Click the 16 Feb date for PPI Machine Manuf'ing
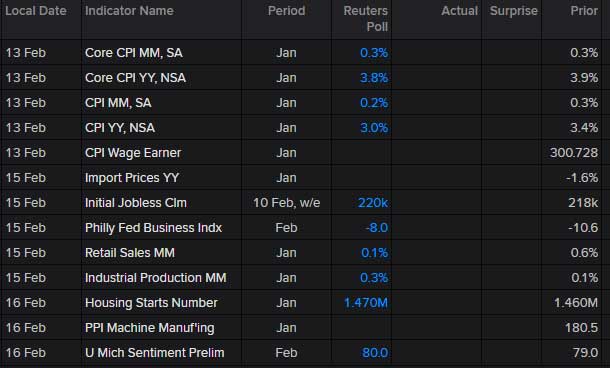610x368 pixels. coord(26,328)
